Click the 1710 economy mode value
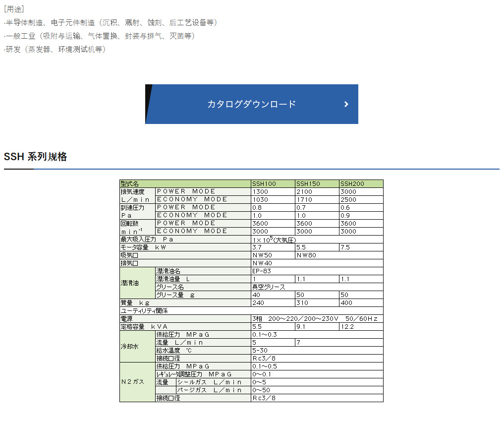 pos(317,199)
